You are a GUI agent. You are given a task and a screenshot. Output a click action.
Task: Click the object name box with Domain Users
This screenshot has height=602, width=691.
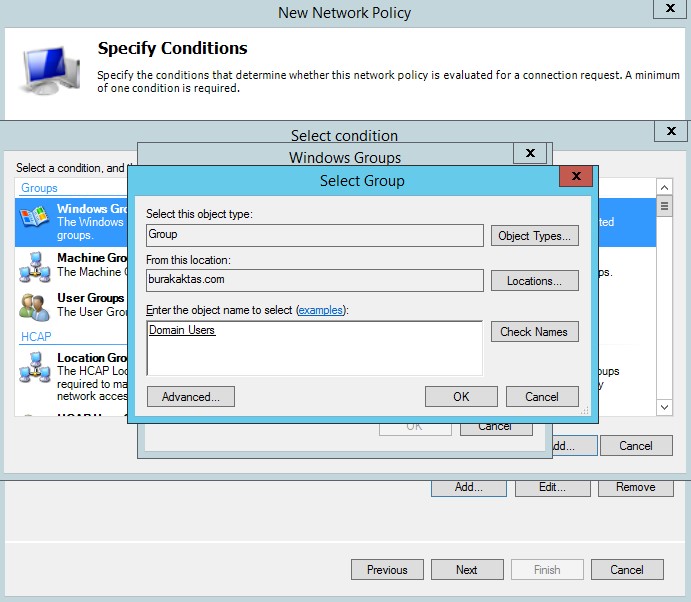click(315, 348)
